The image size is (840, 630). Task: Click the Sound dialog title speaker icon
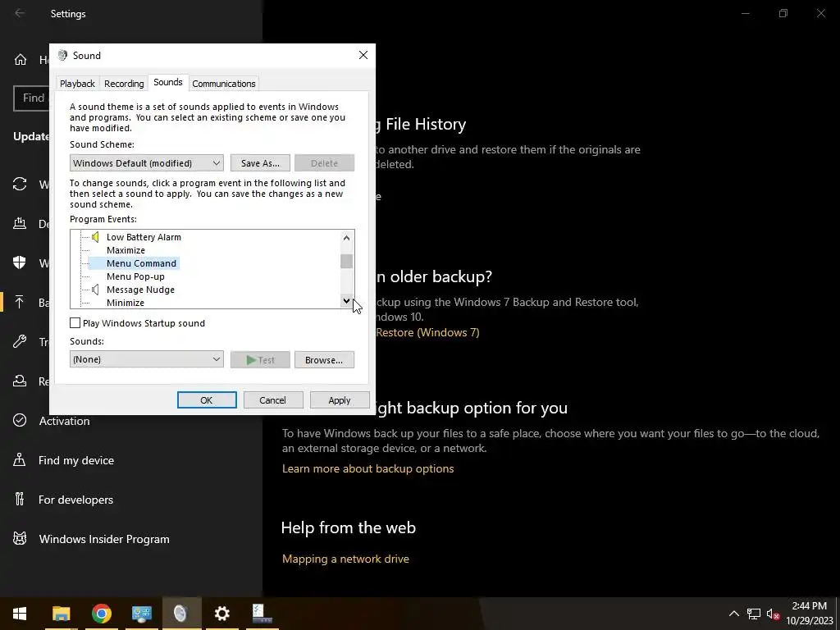coord(62,55)
